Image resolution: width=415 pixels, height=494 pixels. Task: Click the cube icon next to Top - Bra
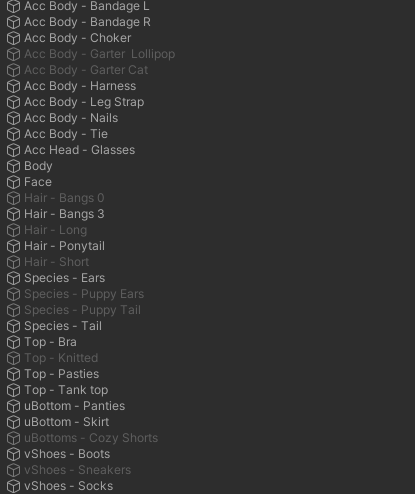tap(13, 342)
